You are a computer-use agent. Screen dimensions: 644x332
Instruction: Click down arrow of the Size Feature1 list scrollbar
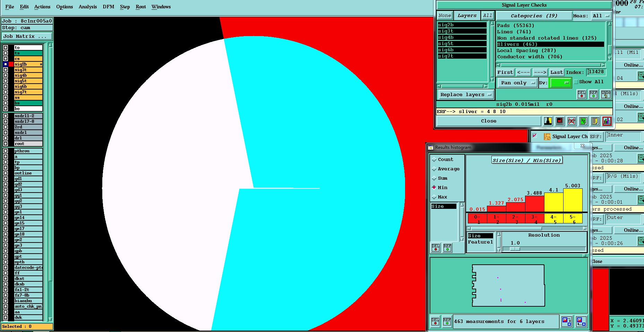(x=499, y=249)
